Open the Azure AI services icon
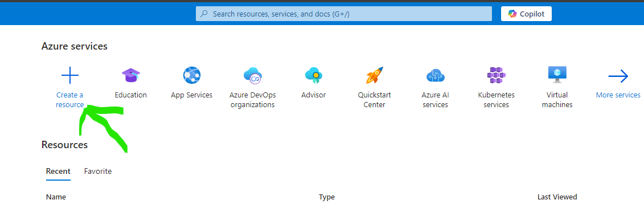Image resolution: width=644 pixels, height=216 pixels. pyautogui.click(x=436, y=75)
